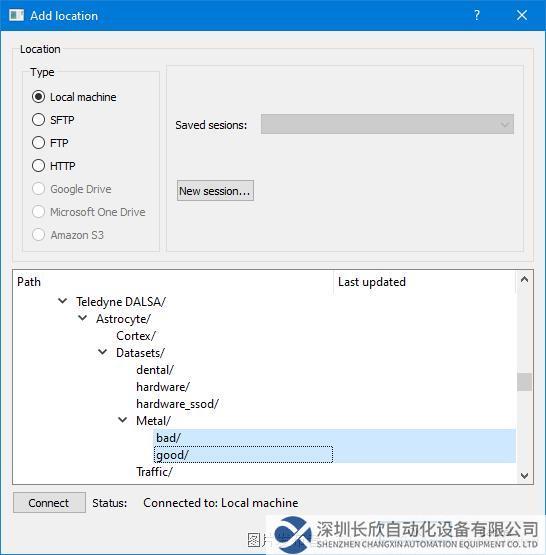Click the Add location window icon
The height and width of the screenshot is (555, 546).
(17, 15)
